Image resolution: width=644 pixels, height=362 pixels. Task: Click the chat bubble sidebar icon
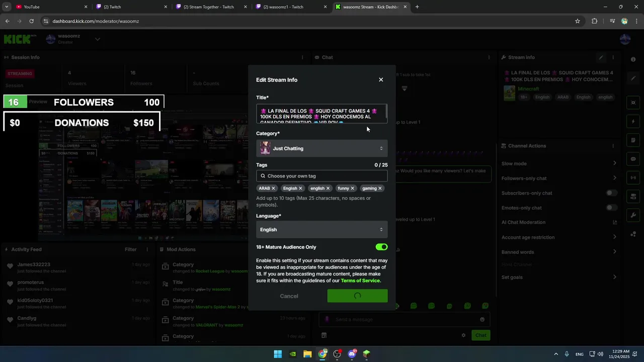633,159
